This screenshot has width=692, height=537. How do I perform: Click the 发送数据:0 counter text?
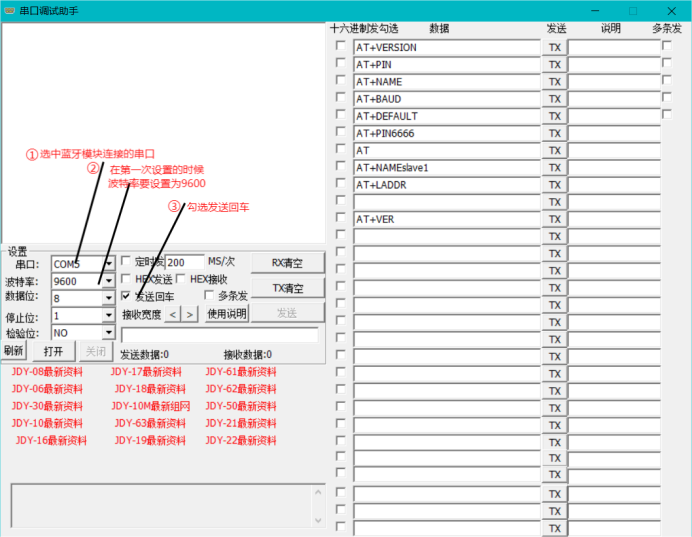click(x=144, y=354)
